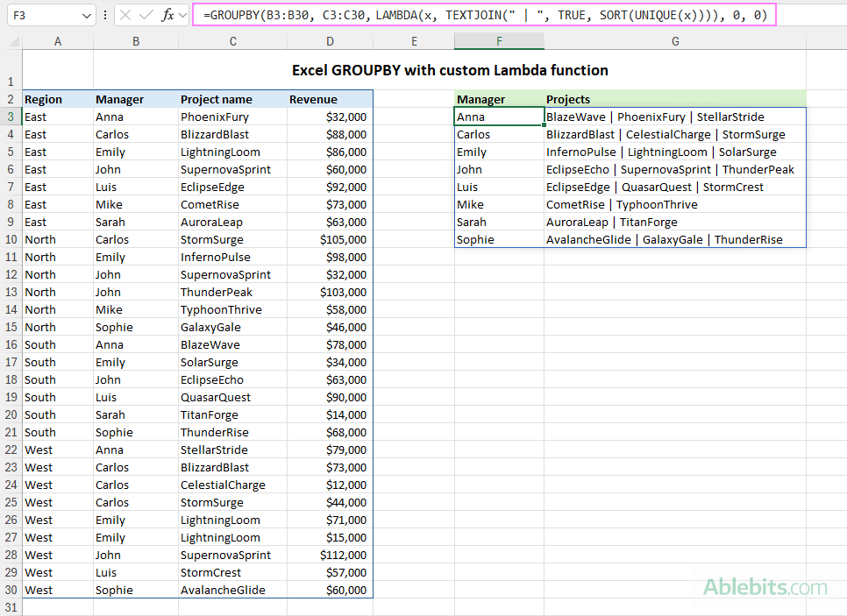Click into the GROUPBY formula text

[x=485, y=15]
